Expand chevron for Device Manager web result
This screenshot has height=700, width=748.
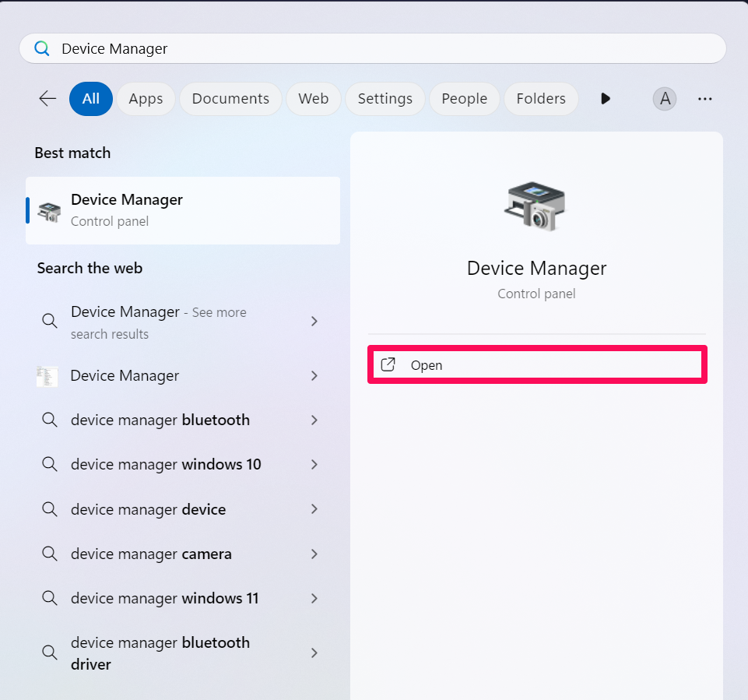314,376
